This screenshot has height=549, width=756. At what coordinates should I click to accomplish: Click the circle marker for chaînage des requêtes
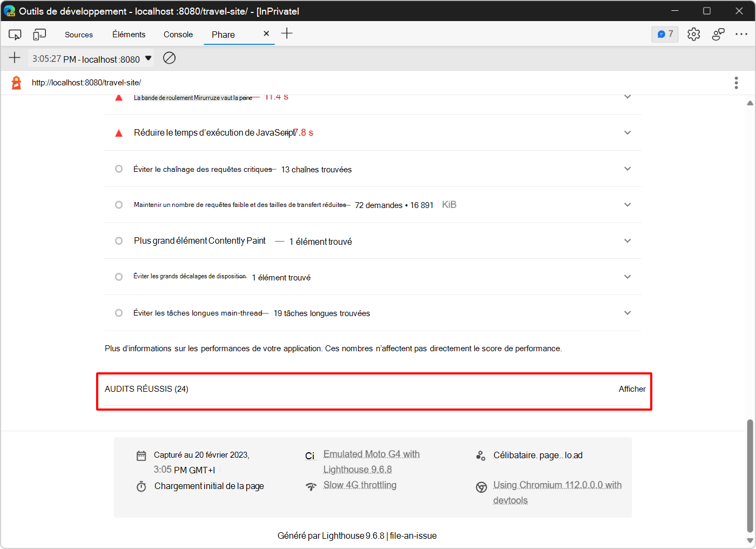(119, 169)
